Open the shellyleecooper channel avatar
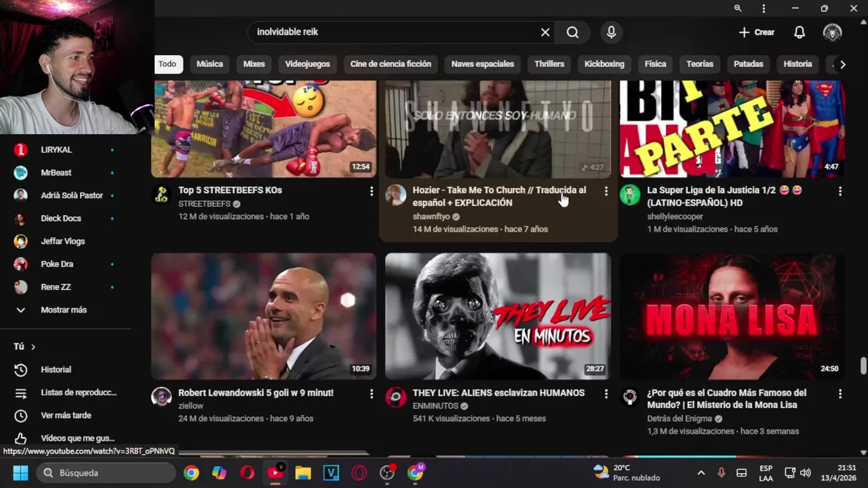The width and height of the screenshot is (868, 488). (x=629, y=195)
